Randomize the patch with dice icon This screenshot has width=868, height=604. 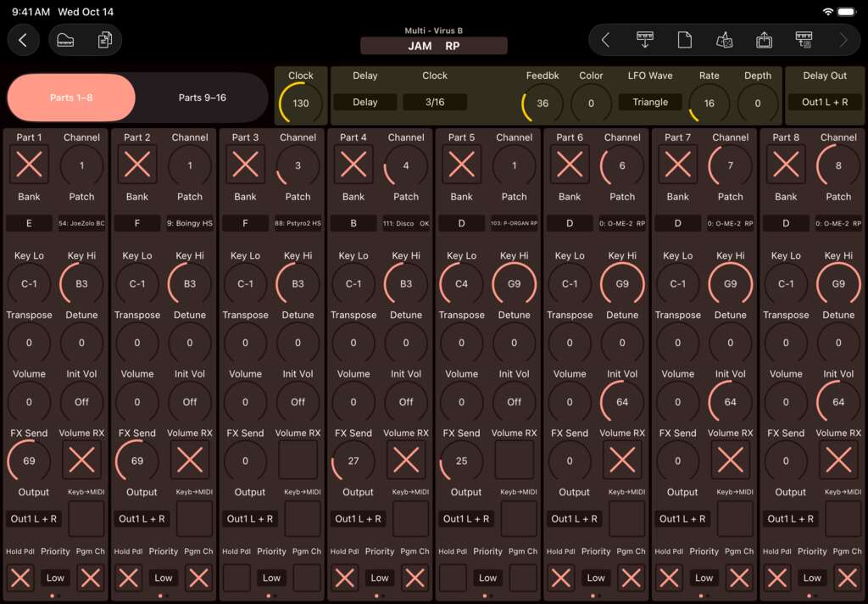click(725, 40)
